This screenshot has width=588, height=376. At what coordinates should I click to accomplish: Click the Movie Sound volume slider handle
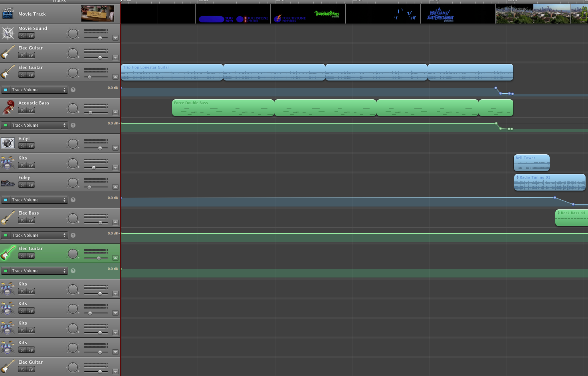100,38
